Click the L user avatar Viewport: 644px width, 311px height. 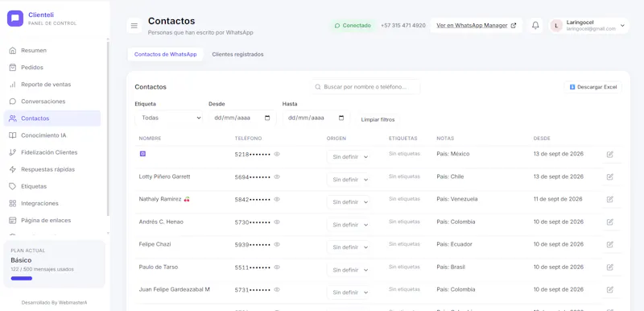click(x=556, y=26)
